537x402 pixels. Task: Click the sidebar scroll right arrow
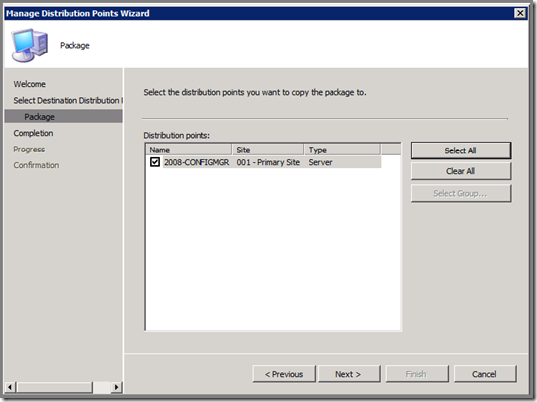[116, 387]
